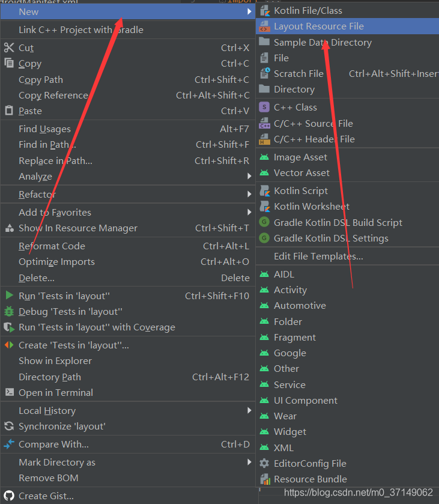
Task: Click the Debug bug icon
Action: coord(9,311)
